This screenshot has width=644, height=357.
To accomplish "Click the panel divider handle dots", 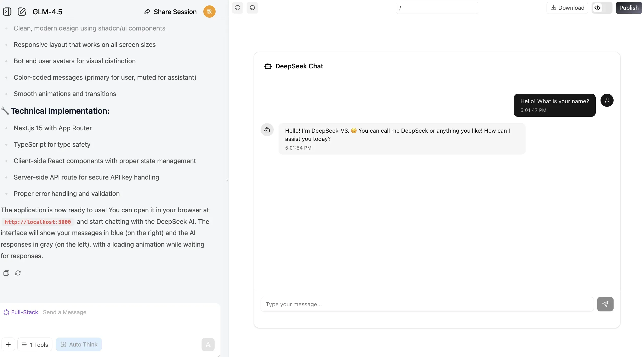I will pos(227,181).
